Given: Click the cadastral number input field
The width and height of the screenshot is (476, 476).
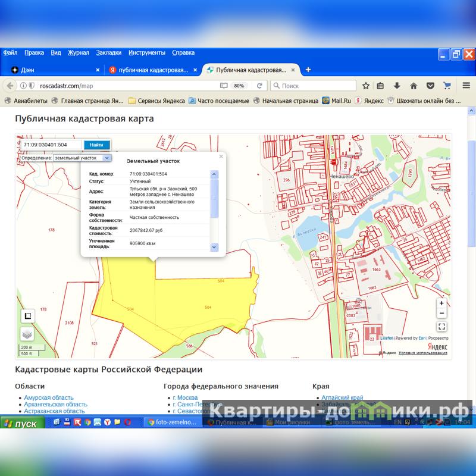Looking at the screenshot, I should coord(51,145).
